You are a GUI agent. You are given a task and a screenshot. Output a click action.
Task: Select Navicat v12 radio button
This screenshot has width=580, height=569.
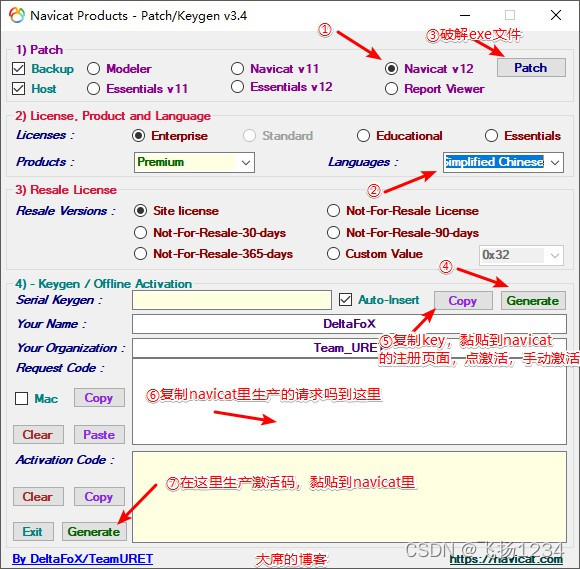[391, 68]
